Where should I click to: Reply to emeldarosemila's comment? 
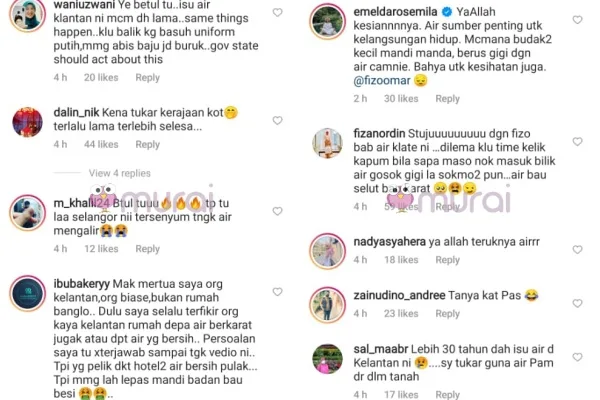point(447,99)
